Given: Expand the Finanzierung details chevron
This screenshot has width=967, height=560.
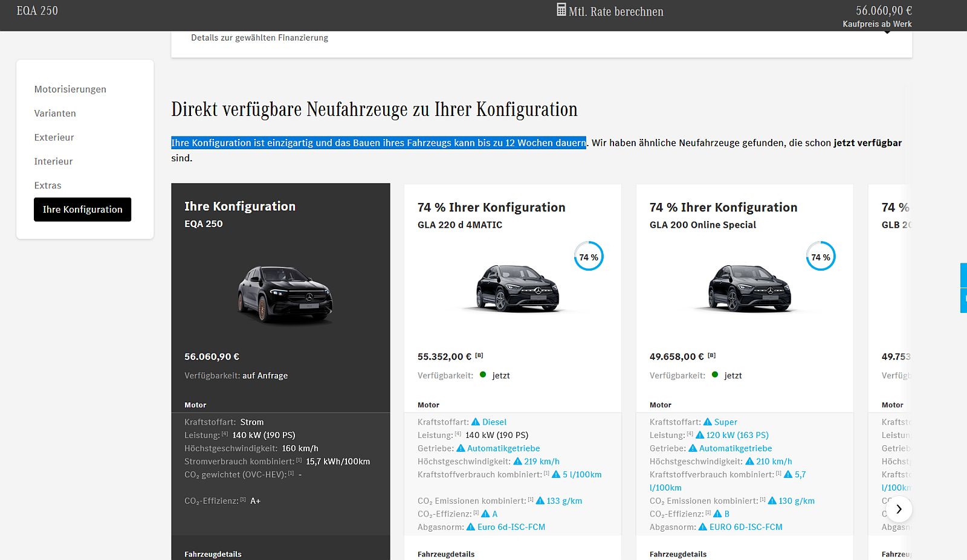Looking at the screenshot, I should pos(887,33).
